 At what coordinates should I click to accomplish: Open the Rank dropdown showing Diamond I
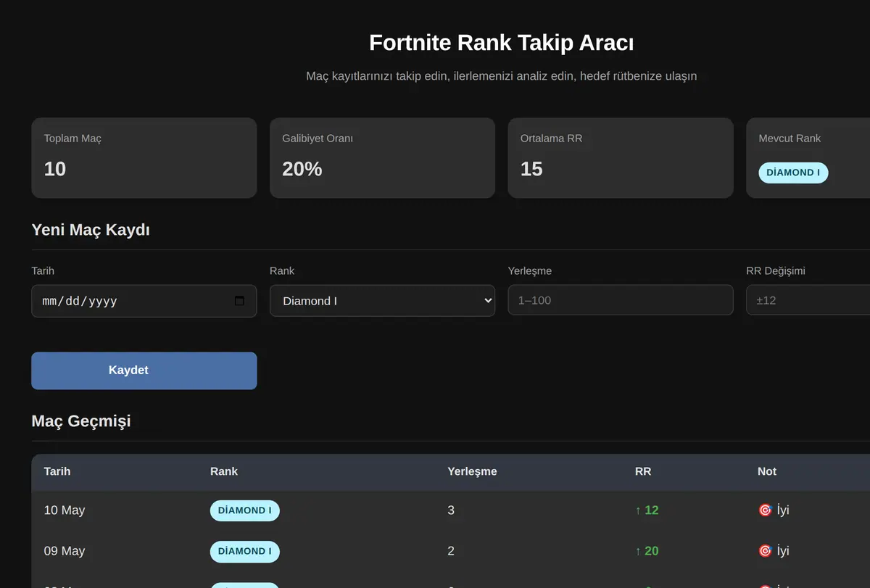(382, 301)
